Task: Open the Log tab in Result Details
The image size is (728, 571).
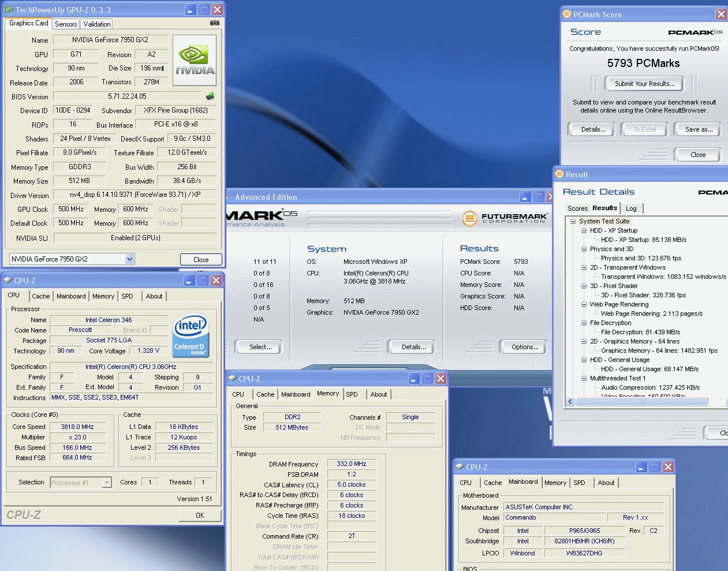Action: tap(631, 208)
